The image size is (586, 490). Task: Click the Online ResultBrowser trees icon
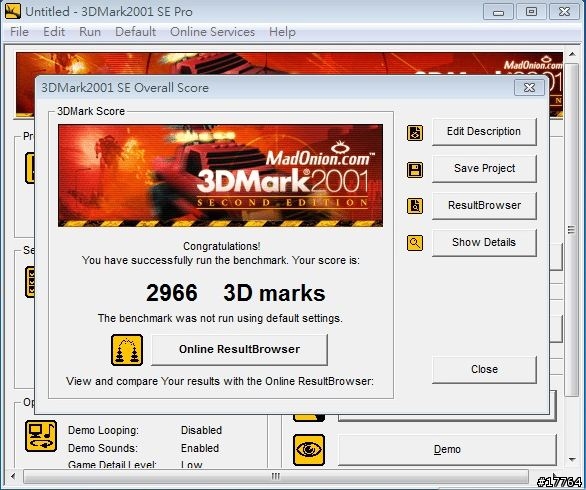pyautogui.click(x=127, y=350)
